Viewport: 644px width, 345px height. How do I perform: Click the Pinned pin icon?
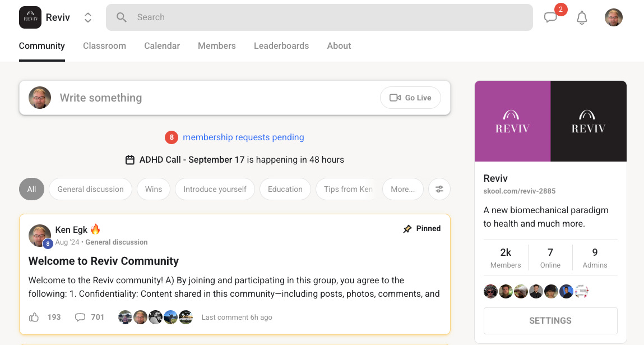[x=407, y=229]
